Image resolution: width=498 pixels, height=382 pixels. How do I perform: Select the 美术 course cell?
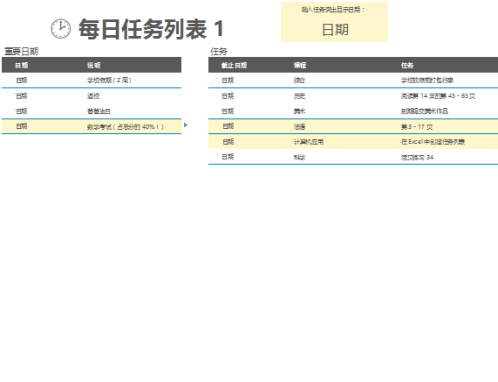(299, 111)
